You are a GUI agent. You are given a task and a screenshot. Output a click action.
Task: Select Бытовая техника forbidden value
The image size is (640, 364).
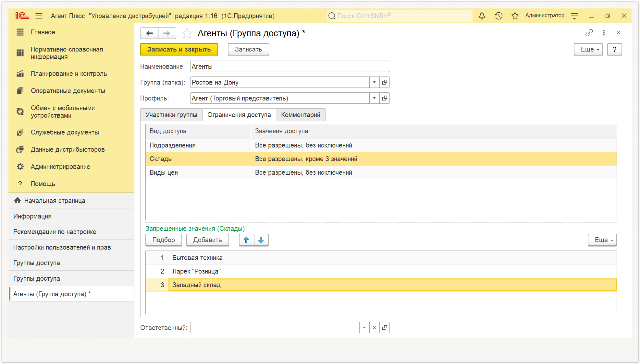point(381,258)
